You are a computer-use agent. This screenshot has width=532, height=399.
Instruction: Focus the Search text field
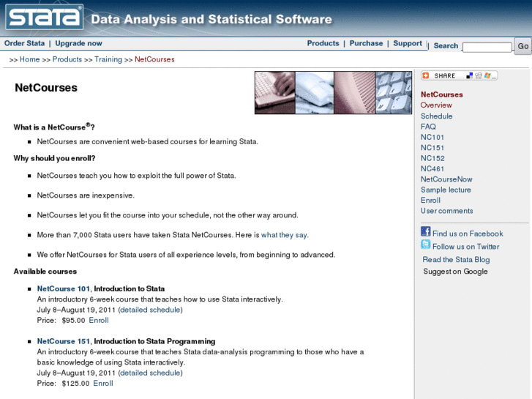(487, 47)
